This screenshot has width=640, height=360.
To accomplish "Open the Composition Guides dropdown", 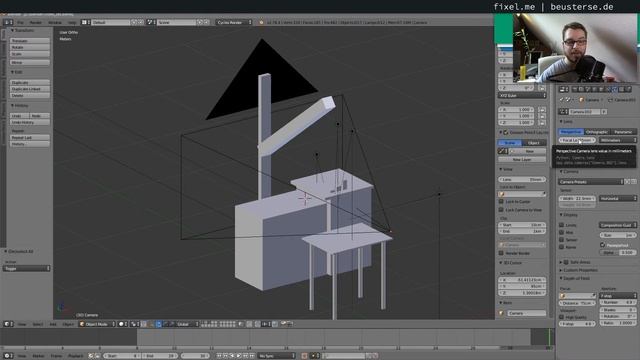I will point(618,225).
